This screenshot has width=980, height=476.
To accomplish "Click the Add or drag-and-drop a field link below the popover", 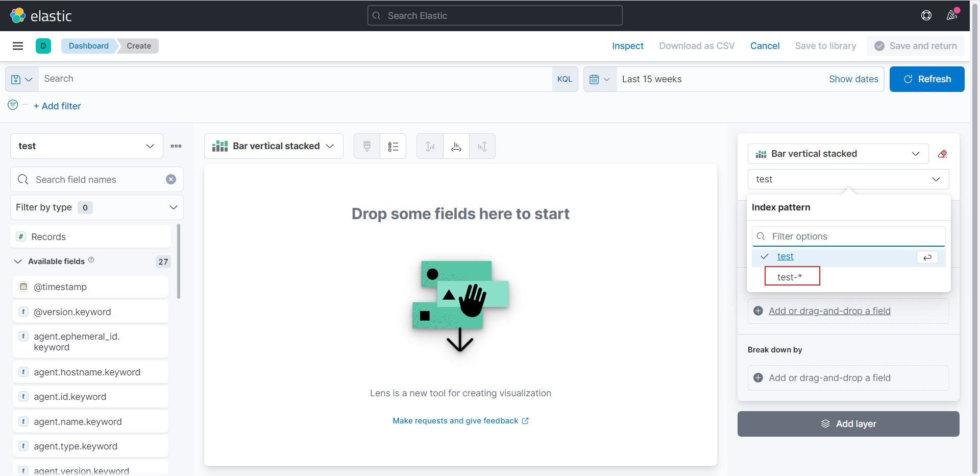I will point(829,311).
